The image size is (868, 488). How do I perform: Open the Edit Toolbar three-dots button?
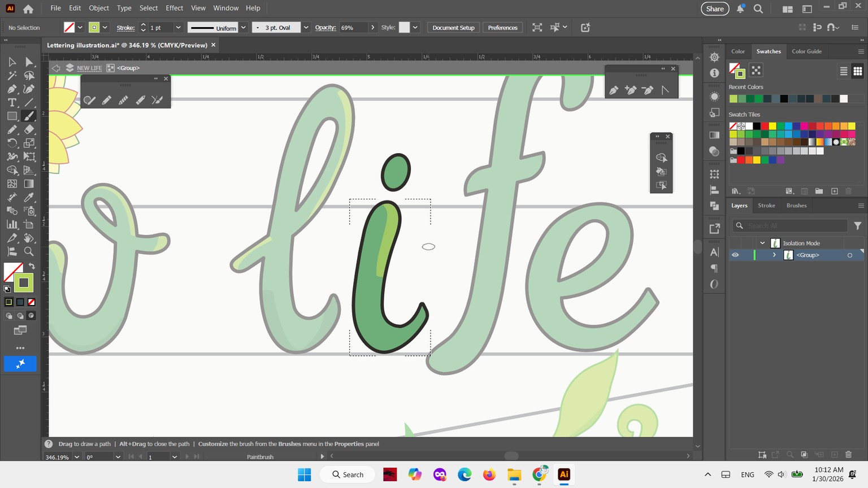point(20,348)
